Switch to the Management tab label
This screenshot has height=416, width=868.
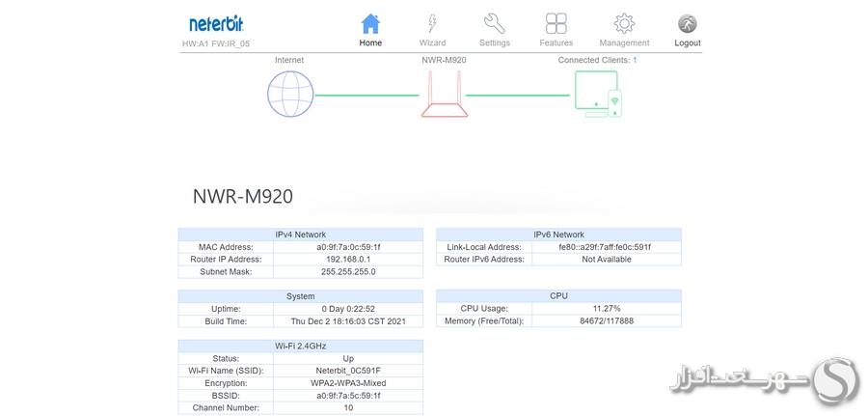(x=624, y=42)
